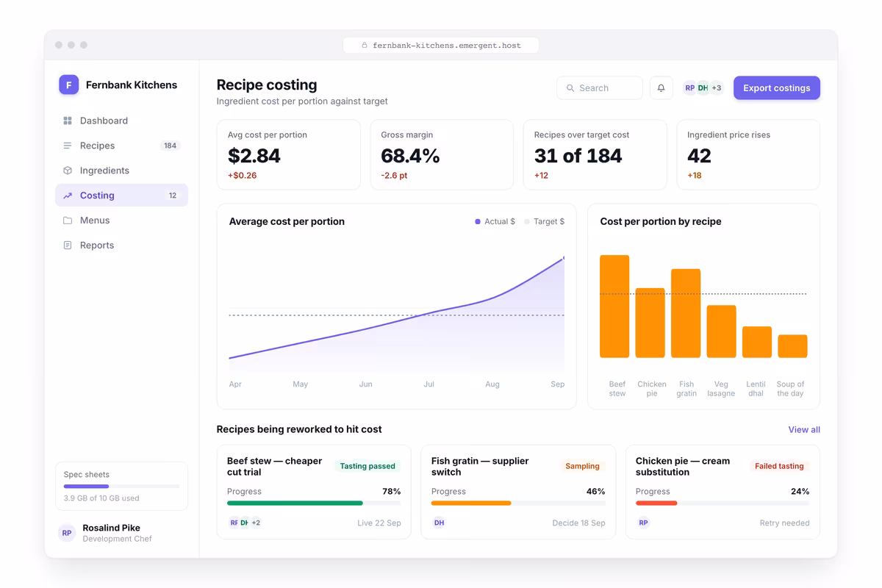
Task: Show the +3 more collaborators
Action: [717, 88]
